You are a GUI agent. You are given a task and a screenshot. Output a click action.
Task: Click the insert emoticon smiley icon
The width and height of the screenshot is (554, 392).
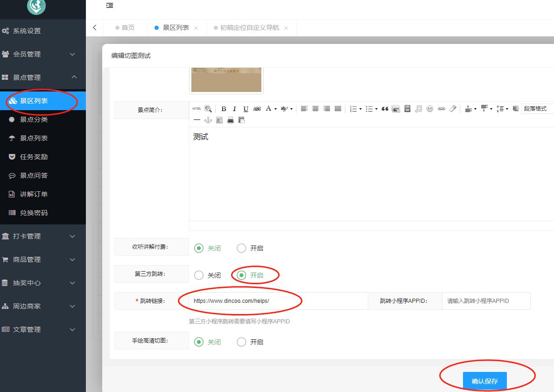point(430,109)
